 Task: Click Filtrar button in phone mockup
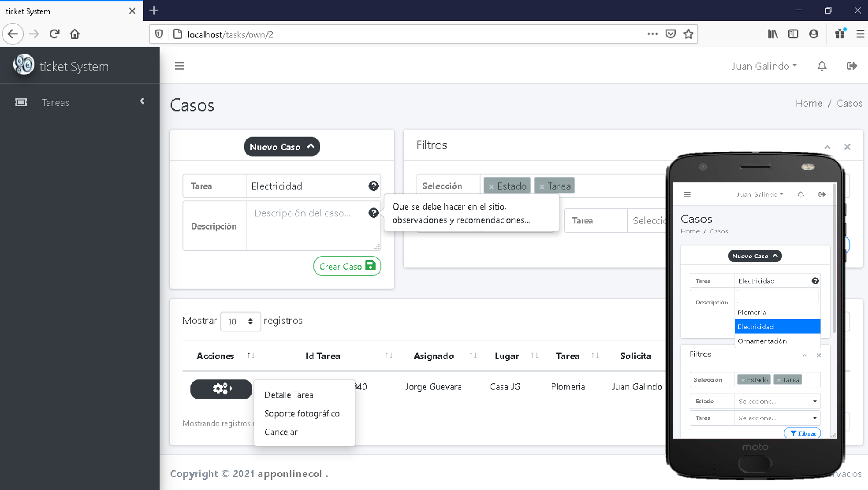pos(803,433)
